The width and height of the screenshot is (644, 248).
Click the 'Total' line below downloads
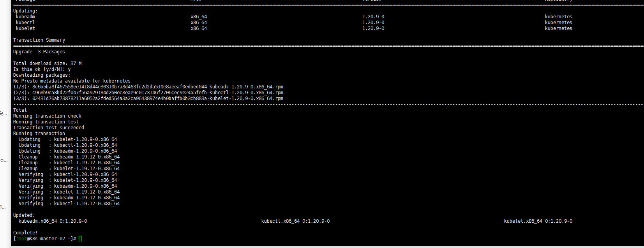coord(20,110)
